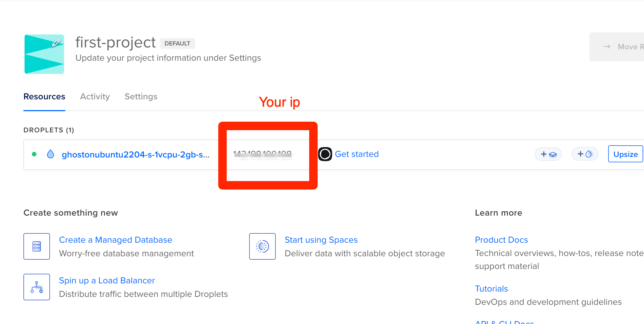This screenshot has height=324, width=644.
Task: Switch to the Activity tab
Action: pos(95,97)
